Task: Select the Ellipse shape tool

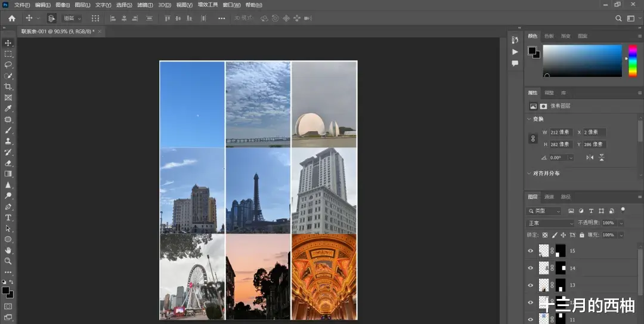Action: pos(8,239)
